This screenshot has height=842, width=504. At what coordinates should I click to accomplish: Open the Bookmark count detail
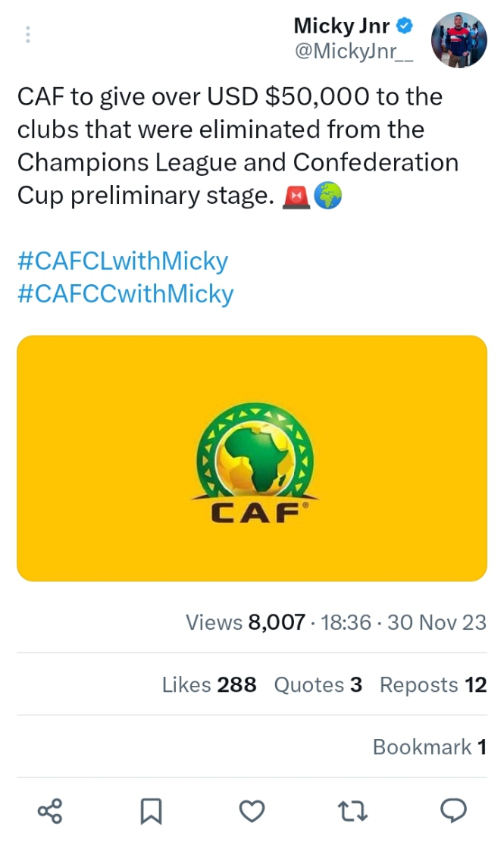(x=429, y=747)
